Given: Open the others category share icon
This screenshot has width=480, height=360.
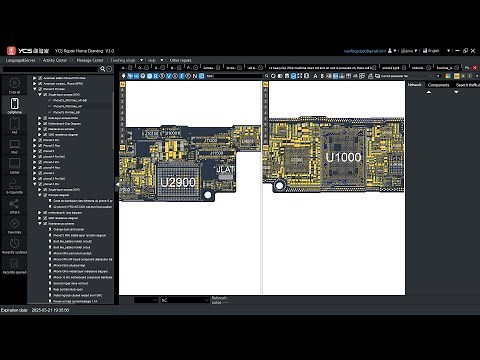Looking at the screenshot, I should tap(14, 206).
